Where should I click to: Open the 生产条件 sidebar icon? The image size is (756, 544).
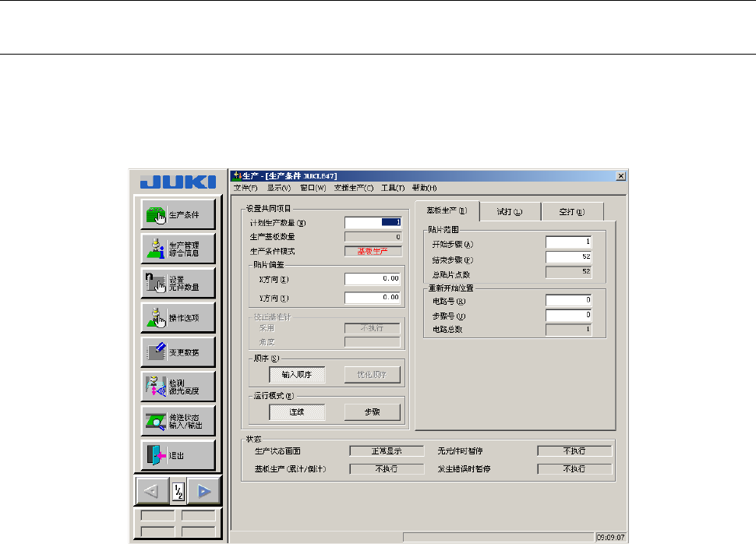click(x=178, y=214)
